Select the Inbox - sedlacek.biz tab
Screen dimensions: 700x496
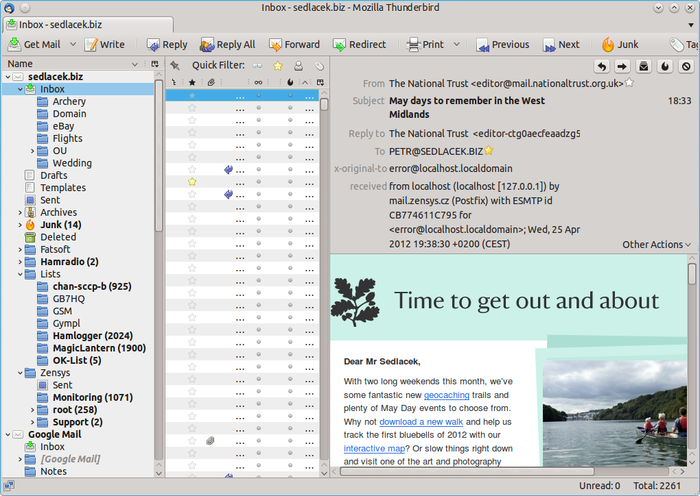88,25
